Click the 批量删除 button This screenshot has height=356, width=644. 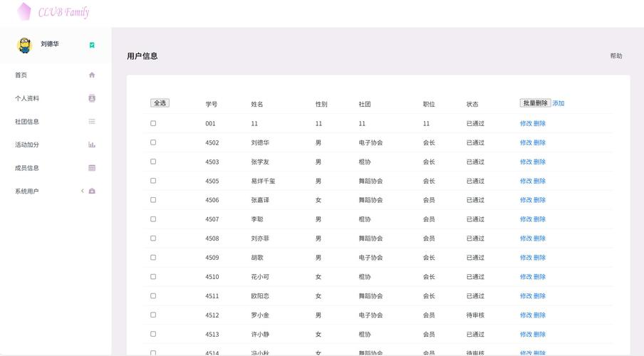point(535,103)
